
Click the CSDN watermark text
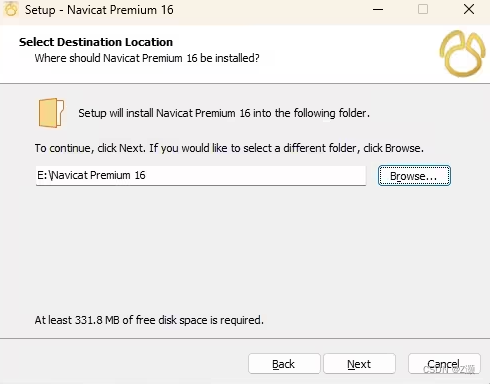click(449, 369)
